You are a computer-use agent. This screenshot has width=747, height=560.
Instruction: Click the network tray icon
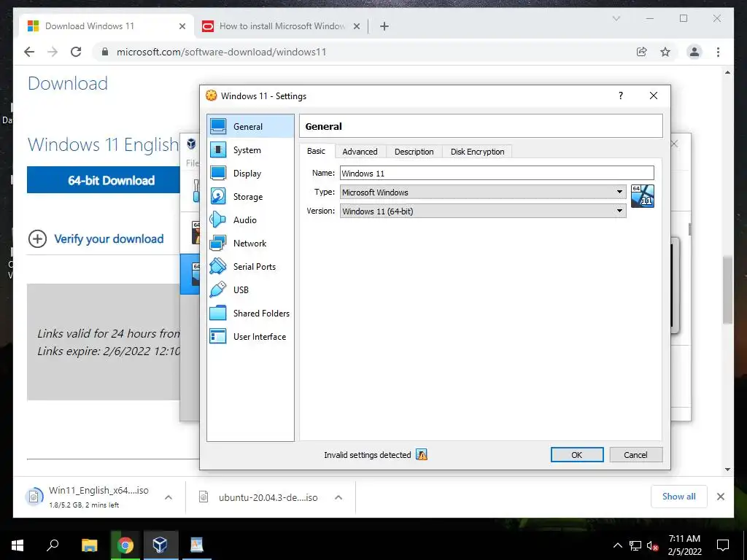tap(635, 545)
